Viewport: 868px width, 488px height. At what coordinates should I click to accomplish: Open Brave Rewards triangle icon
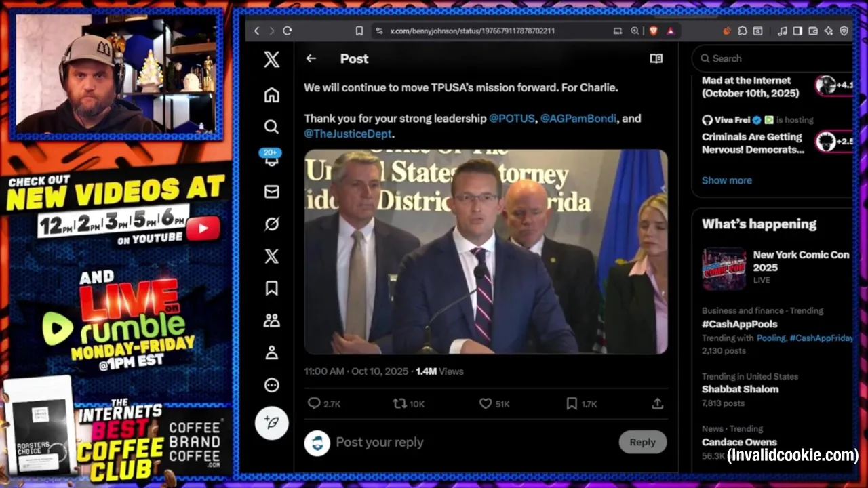click(670, 30)
